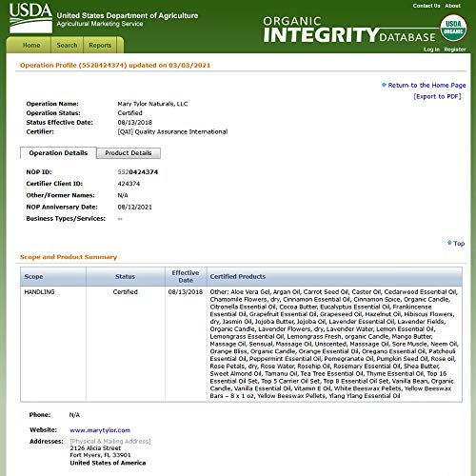Click the Status column header
This screenshot has width=476, height=476.
click(x=126, y=276)
